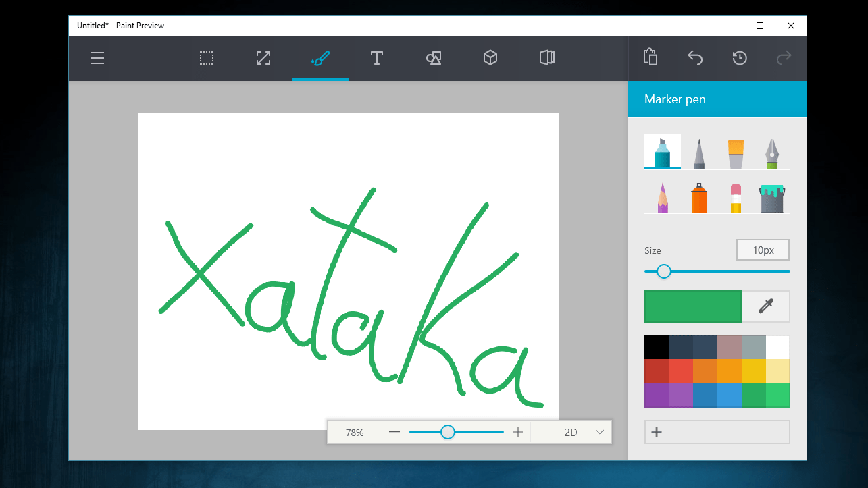Choose the yellow color swatch

click(754, 371)
